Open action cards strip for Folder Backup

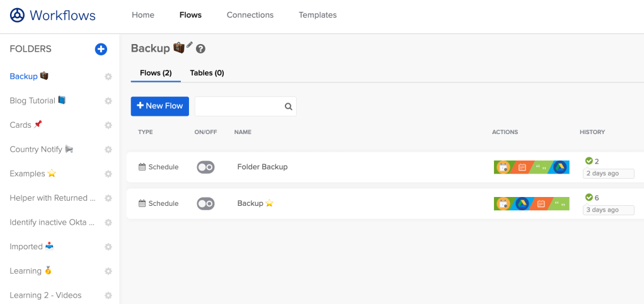[531, 167]
